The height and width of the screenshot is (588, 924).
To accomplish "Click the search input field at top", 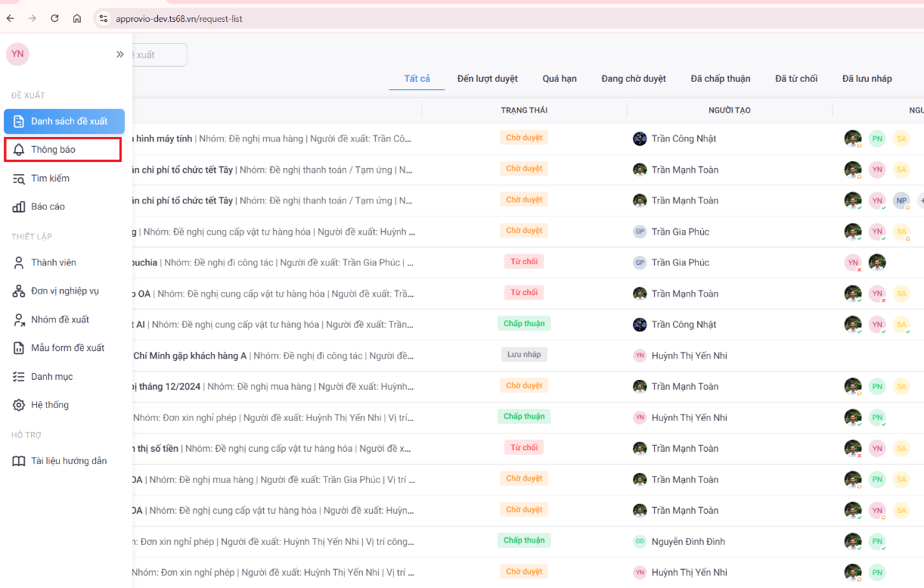I will click(x=160, y=54).
